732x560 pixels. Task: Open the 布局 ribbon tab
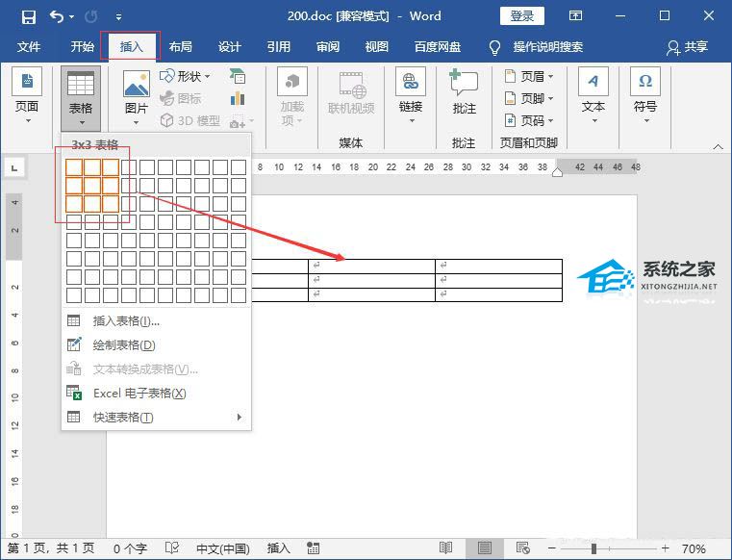[x=180, y=47]
